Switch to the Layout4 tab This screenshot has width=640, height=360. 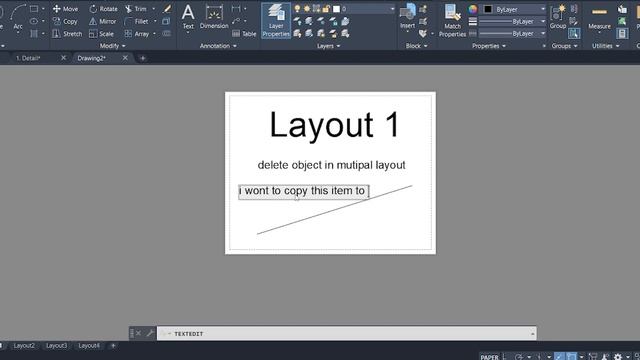89,346
